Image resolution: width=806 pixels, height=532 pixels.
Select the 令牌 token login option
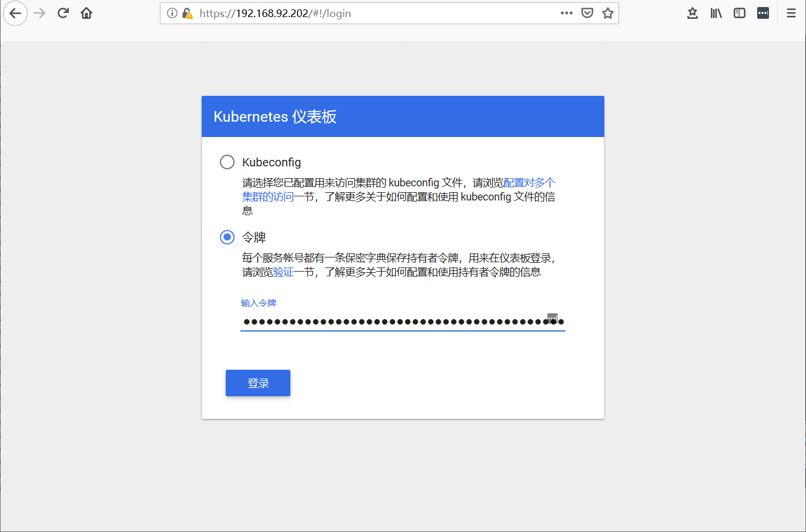(227, 237)
